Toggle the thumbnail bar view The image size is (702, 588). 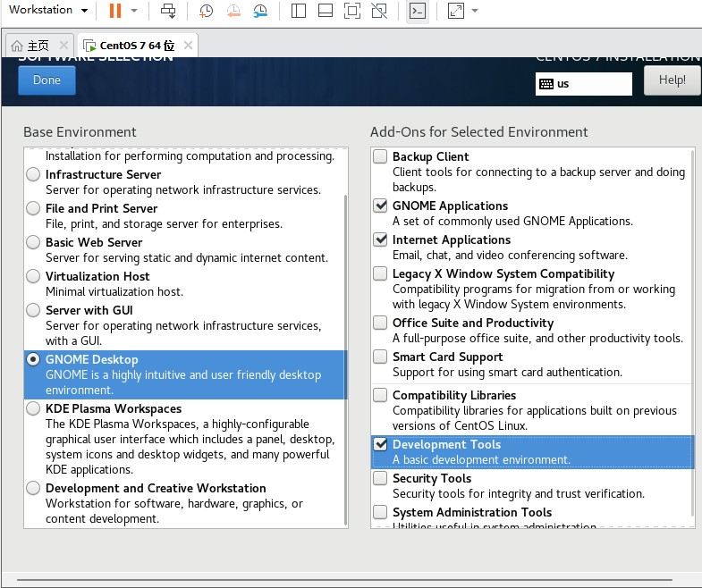click(x=325, y=11)
